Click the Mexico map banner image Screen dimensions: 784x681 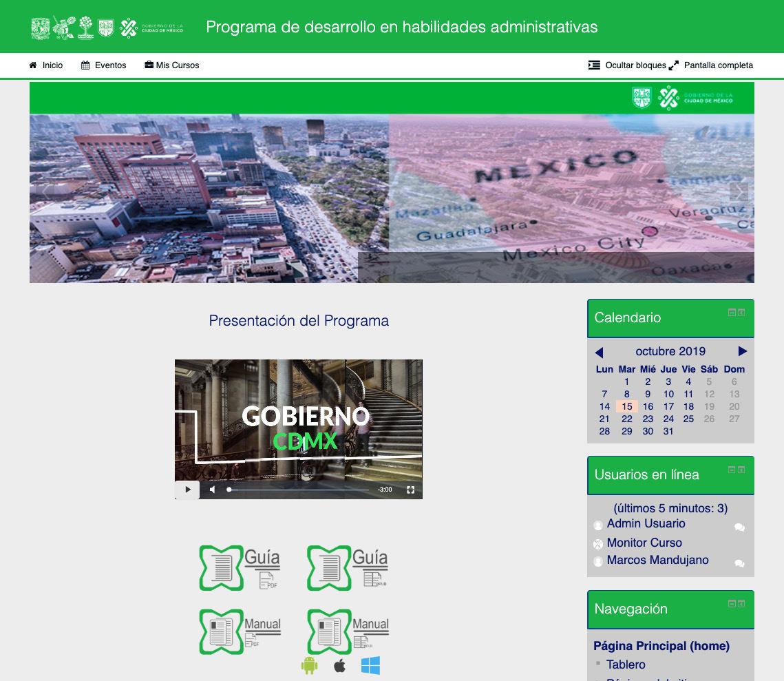tap(571, 198)
